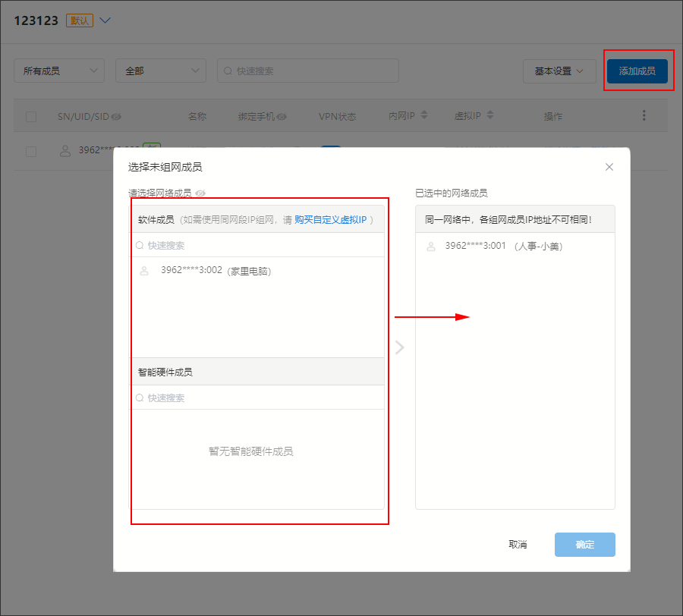Click the 暂无智能硬件成员 empty placeholder text

[251, 451]
